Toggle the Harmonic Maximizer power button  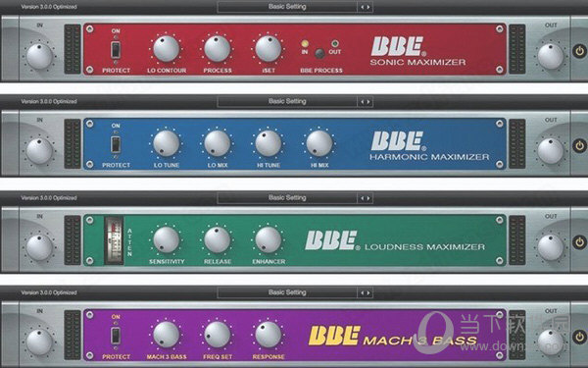[x=579, y=145]
